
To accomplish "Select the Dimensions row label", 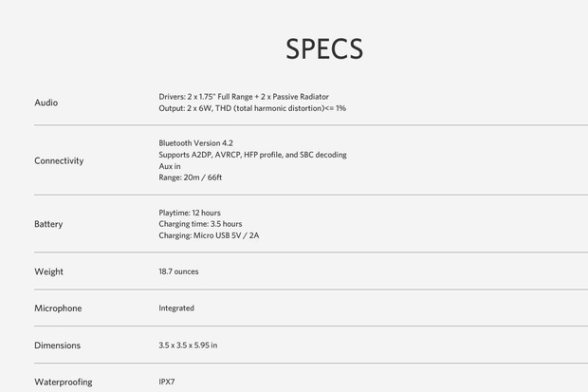I will tap(57, 345).
